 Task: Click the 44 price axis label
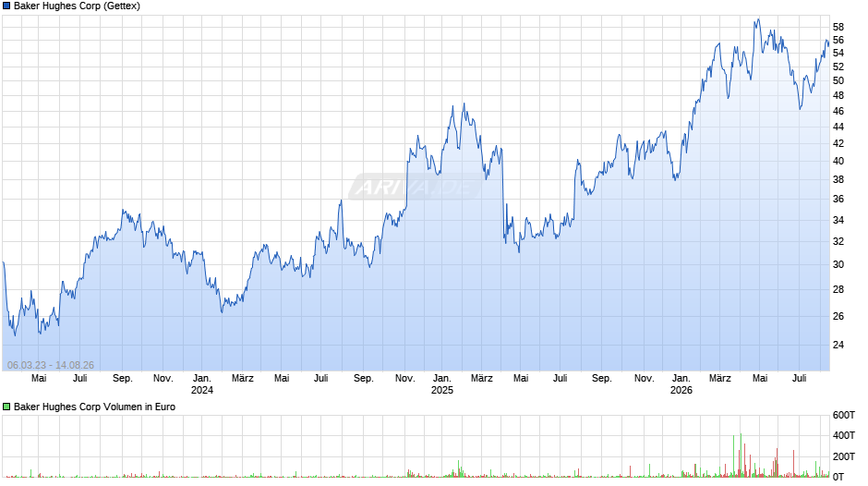point(838,127)
